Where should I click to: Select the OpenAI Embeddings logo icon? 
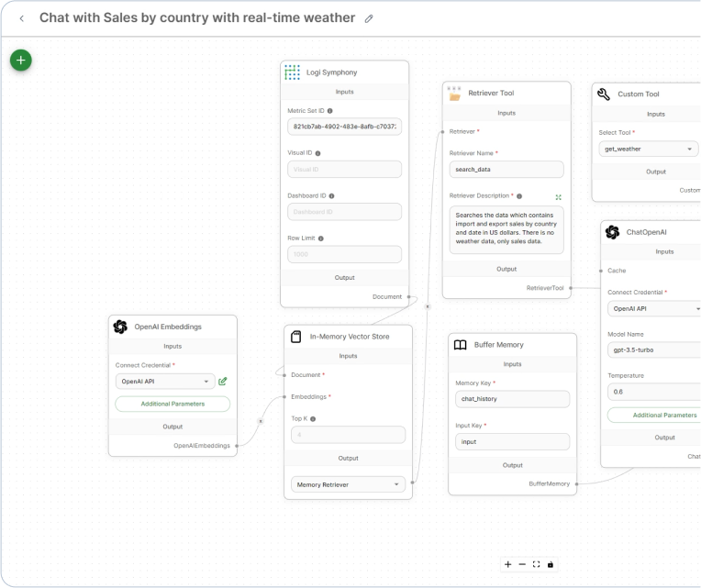click(120, 327)
